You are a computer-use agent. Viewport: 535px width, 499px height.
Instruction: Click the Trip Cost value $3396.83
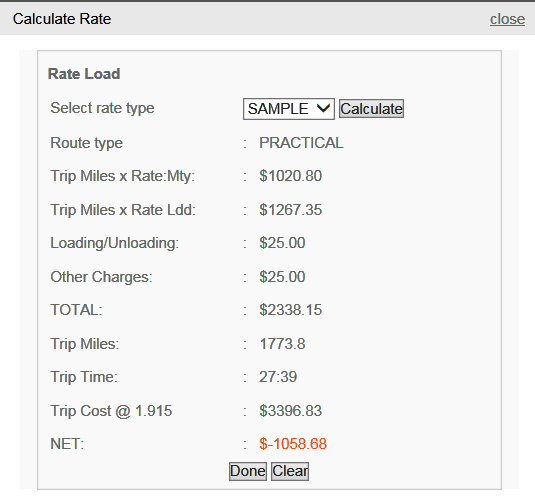click(x=290, y=411)
